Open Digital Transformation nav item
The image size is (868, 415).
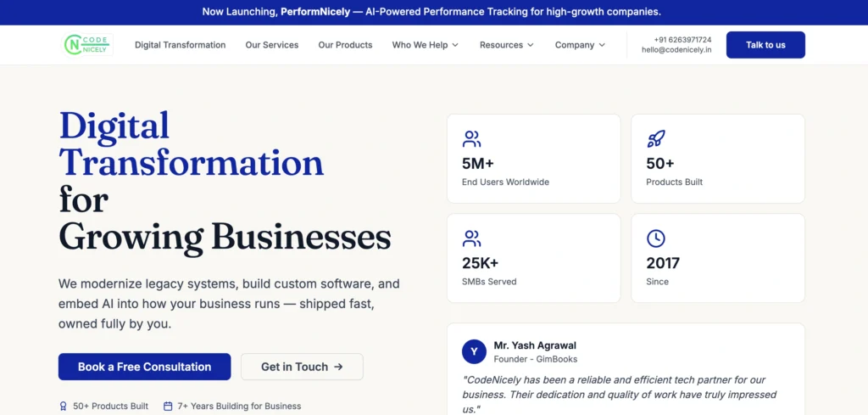pos(180,45)
